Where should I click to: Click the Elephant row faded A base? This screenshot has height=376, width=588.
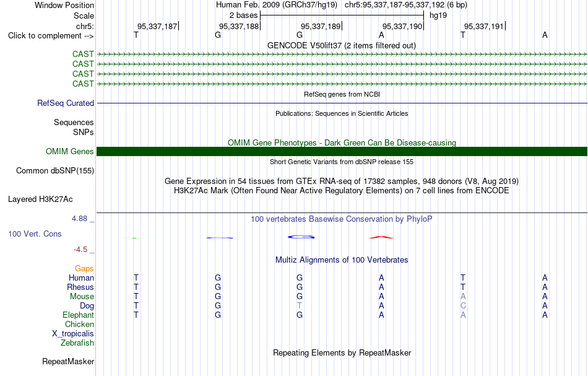point(463,315)
